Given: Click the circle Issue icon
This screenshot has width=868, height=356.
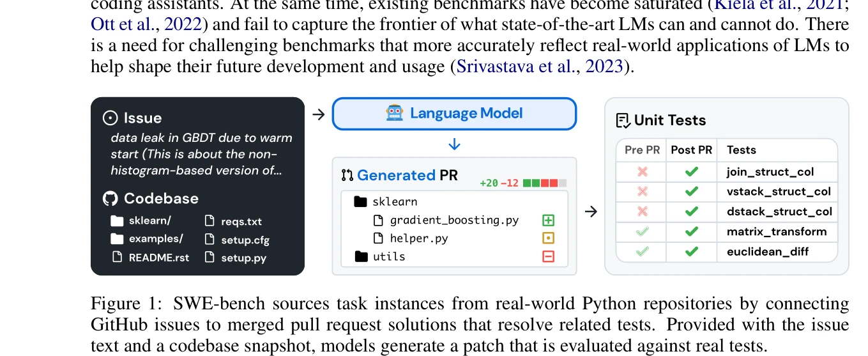Looking at the screenshot, I should [x=110, y=118].
